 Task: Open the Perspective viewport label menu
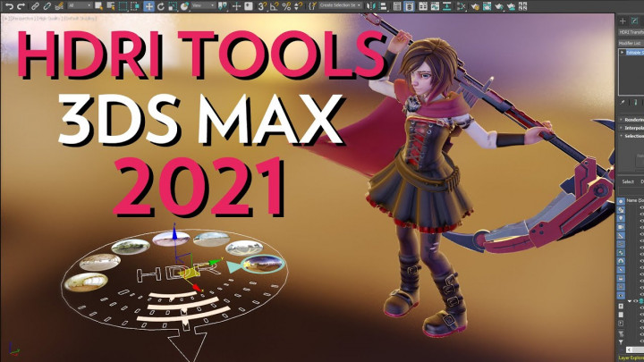click(x=23, y=19)
